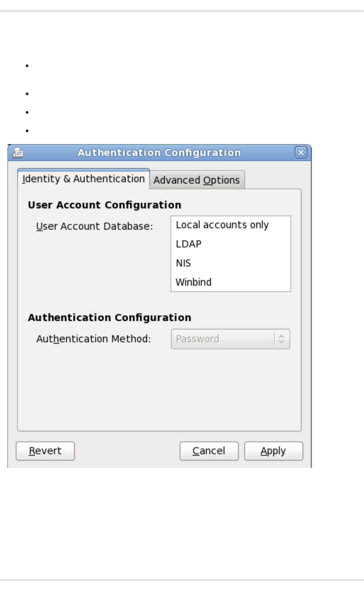Select Winbind in the database list
The image size is (364, 591).
pos(193,282)
